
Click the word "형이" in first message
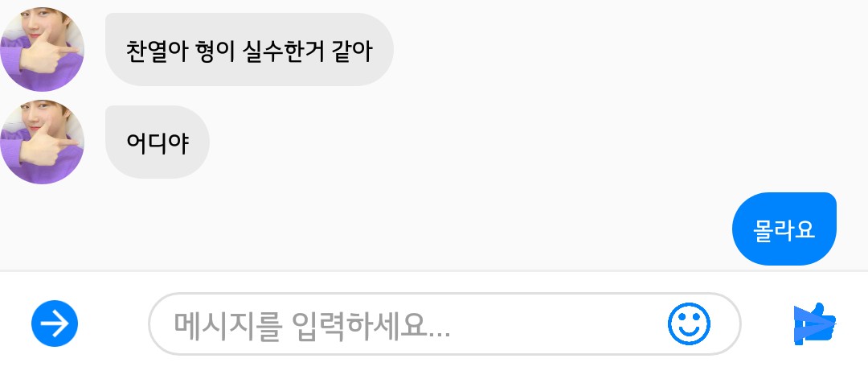point(215,51)
